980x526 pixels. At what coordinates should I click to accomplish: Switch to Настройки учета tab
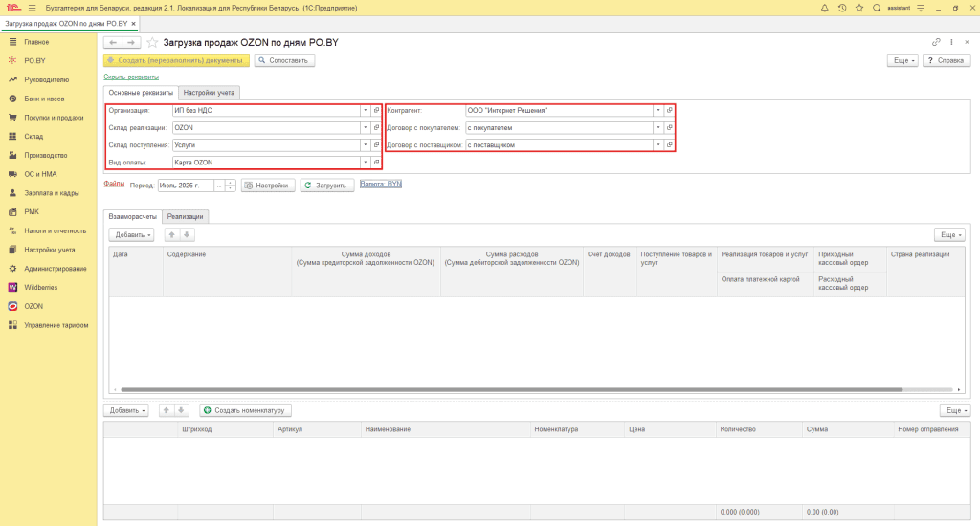coord(209,93)
